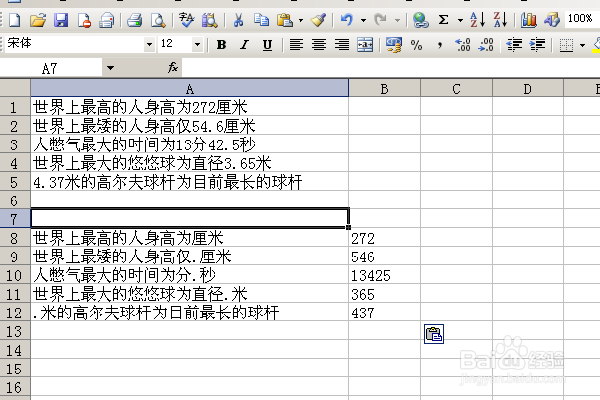
Task: Apply comma style format
Action: 440,45
